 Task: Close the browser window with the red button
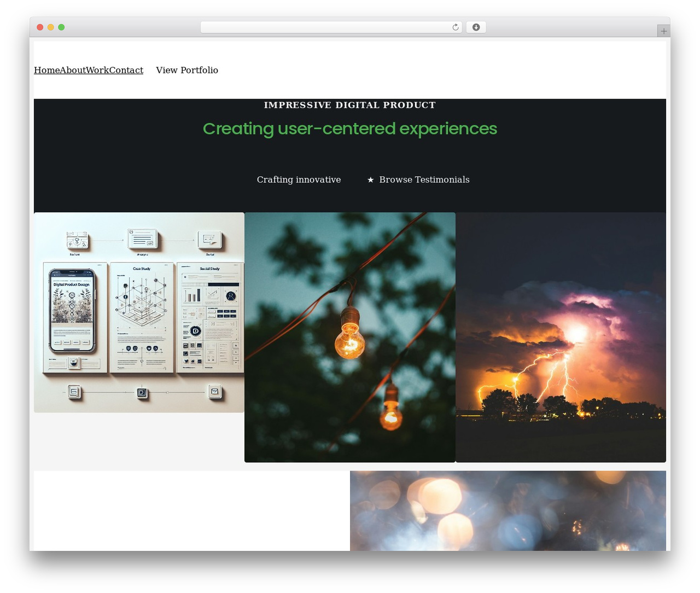point(40,27)
